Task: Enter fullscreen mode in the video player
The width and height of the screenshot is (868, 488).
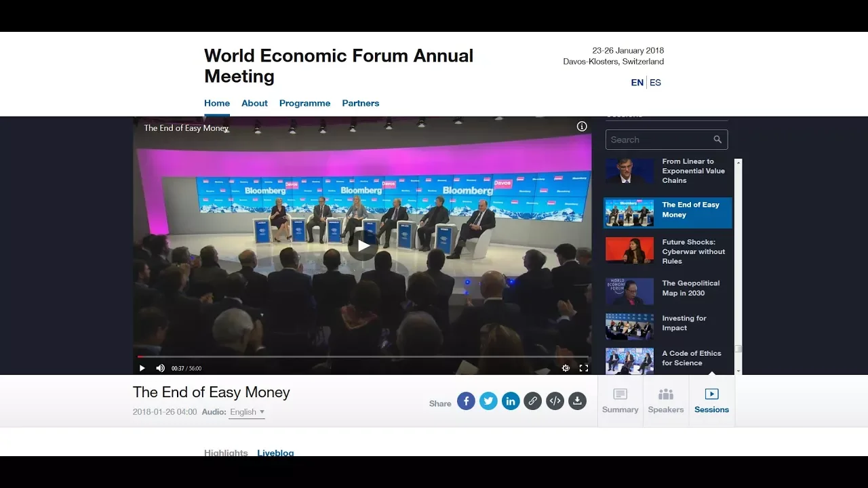Action: 583,368
